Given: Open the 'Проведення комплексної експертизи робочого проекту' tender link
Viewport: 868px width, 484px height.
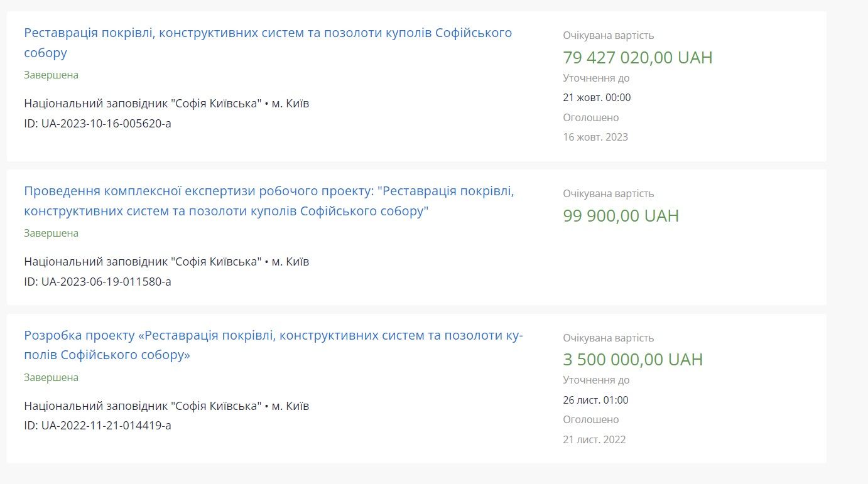Looking at the screenshot, I should (x=269, y=191).
